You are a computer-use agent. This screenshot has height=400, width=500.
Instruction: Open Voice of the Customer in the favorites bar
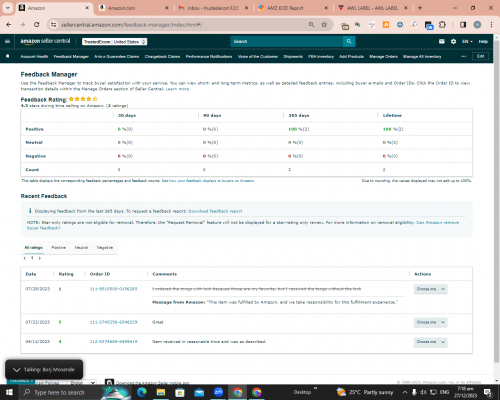[258, 57]
